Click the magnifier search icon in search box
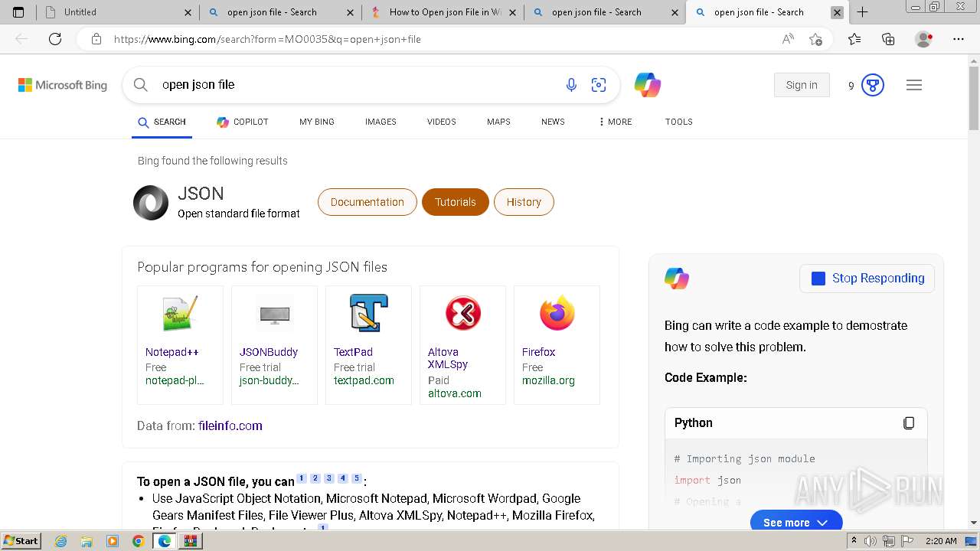 [x=141, y=85]
